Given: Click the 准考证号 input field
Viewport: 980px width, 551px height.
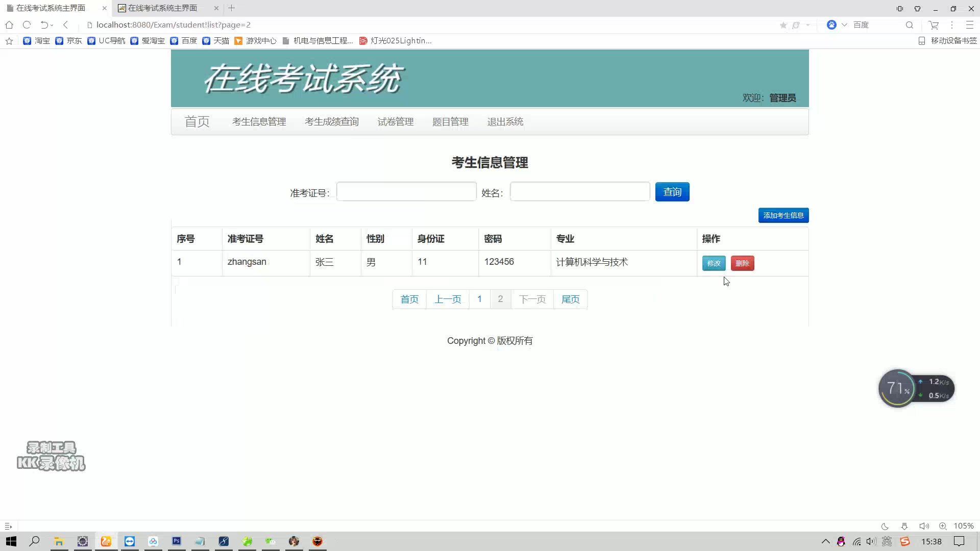Looking at the screenshot, I should (406, 192).
